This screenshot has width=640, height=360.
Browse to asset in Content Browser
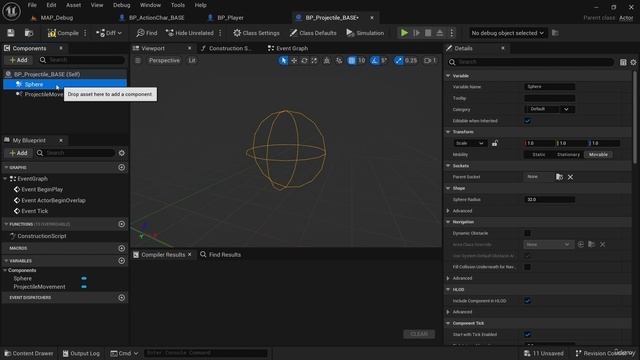tap(29, 33)
